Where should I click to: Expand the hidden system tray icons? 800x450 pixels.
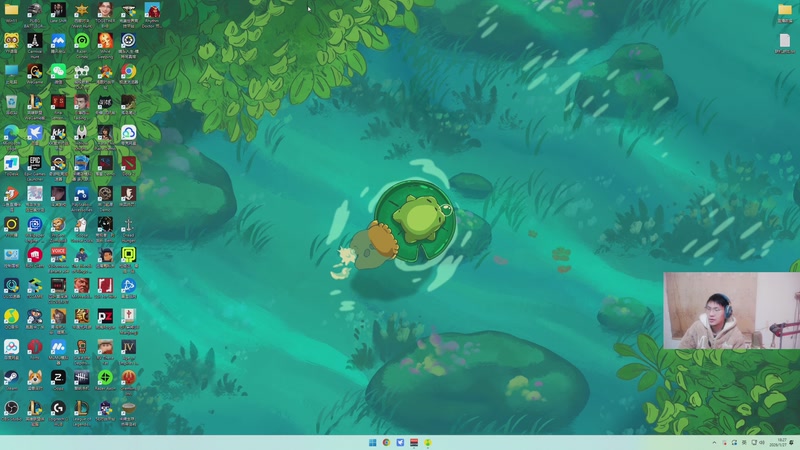click(714, 442)
